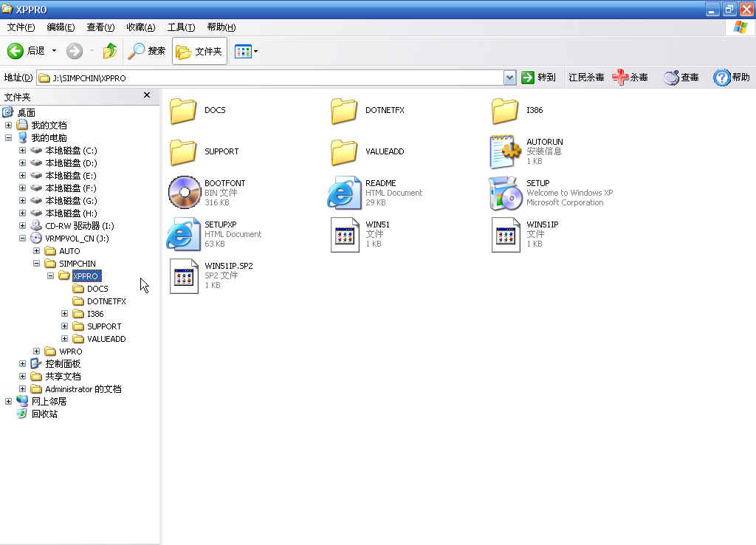Click the 江民杀毒 toolbar label
The image size is (756, 545).
(x=586, y=77)
